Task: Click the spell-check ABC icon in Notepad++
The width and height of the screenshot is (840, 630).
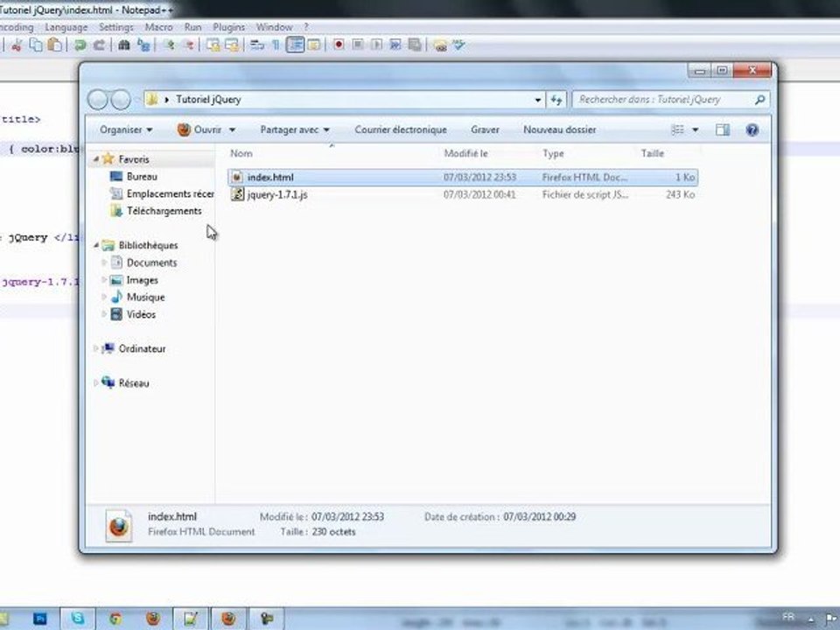Action: coord(458,45)
